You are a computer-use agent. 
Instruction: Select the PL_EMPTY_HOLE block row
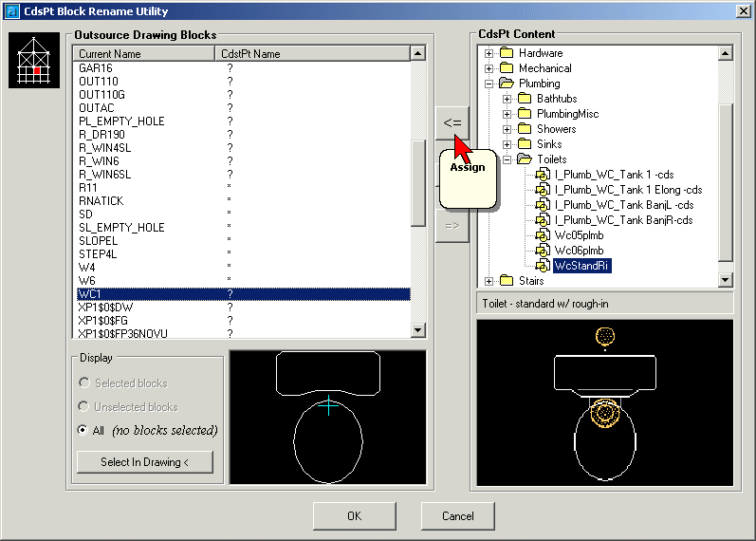244,121
